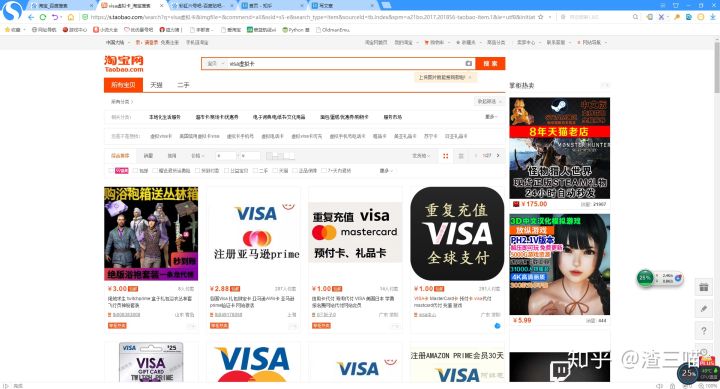Tick the second filter checkbox in filter row
This screenshot has width=720, height=389.
135,170
